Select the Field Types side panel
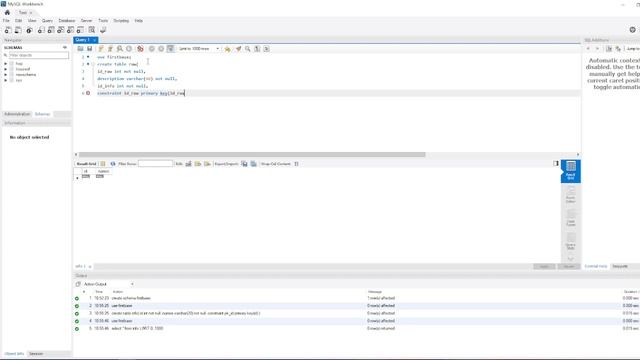 pyautogui.click(x=571, y=218)
